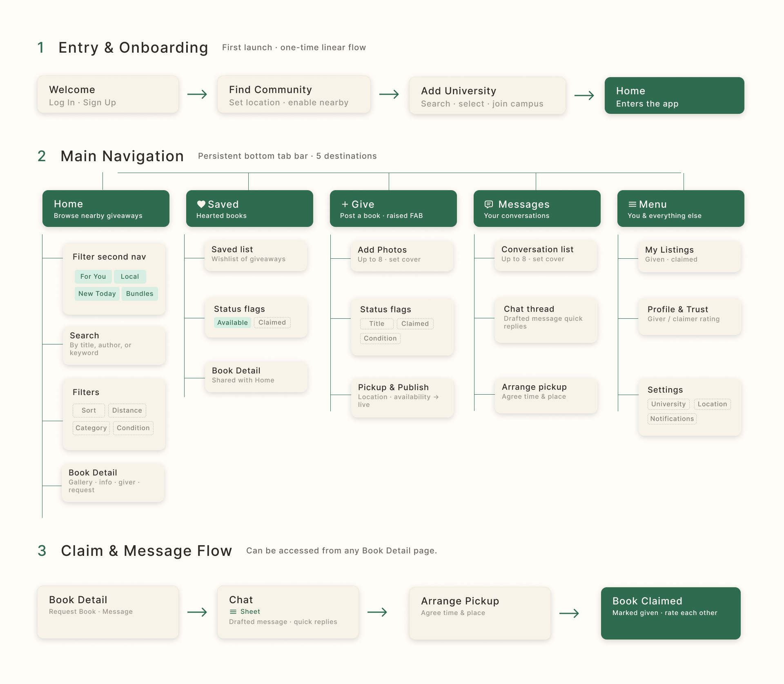Select the Messages tab card

(x=537, y=208)
